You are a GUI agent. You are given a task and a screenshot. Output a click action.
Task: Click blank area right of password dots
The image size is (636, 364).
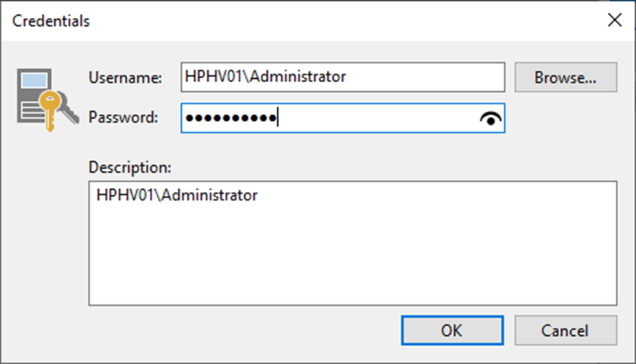[377, 118]
